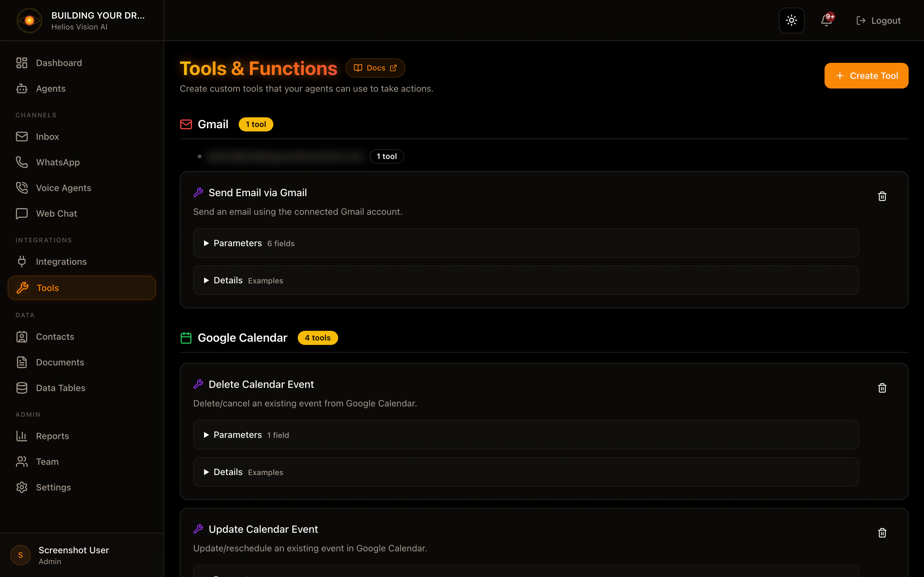Open the Settings menu entry

(x=54, y=487)
